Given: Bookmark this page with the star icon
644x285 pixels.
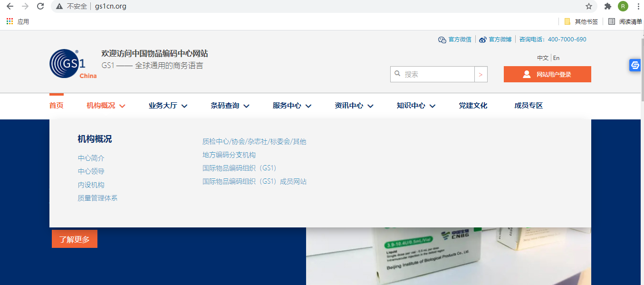Looking at the screenshot, I should (589, 6).
